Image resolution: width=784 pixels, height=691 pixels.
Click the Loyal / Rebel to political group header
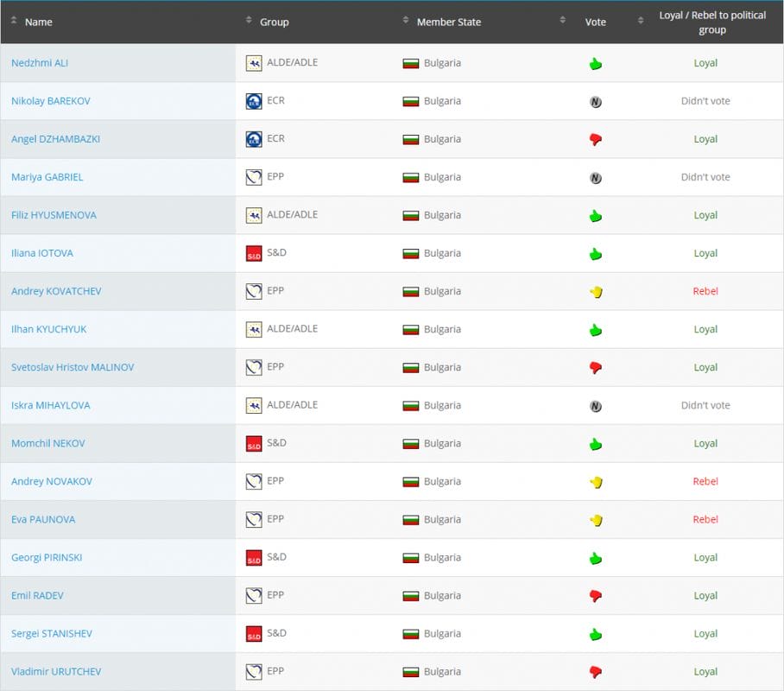706,22
